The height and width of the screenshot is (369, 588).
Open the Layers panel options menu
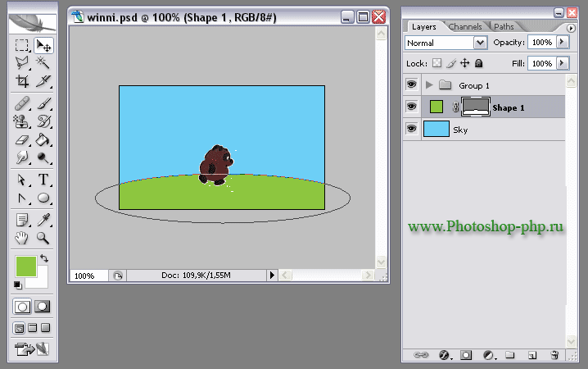tap(571, 28)
